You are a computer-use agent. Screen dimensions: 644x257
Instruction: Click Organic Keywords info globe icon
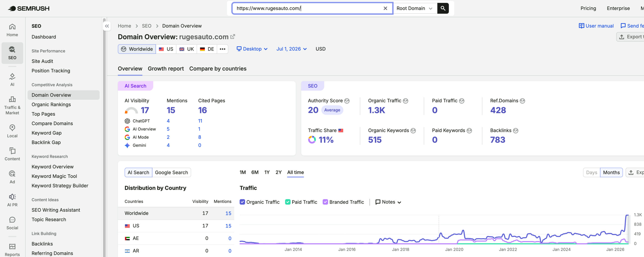coord(413,131)
